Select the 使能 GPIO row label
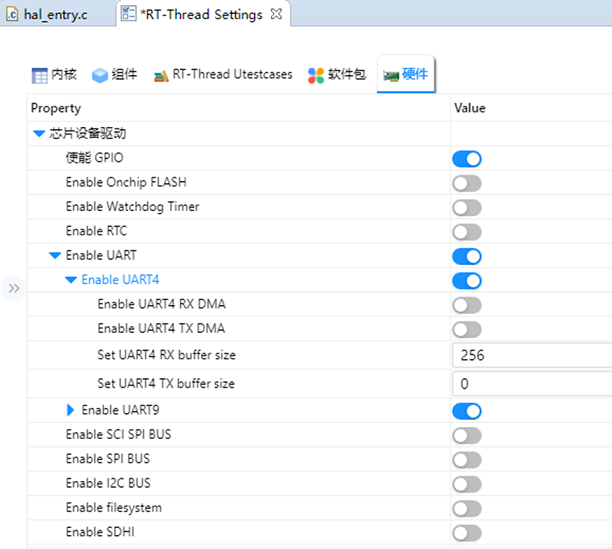Viewport: 612px width, 549px height. click(x=94, y=158)
